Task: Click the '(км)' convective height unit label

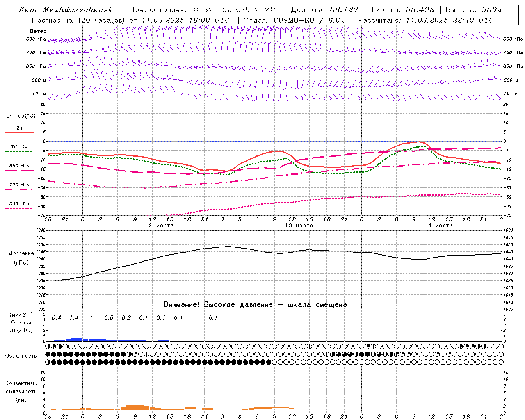Action: (21, 399)
